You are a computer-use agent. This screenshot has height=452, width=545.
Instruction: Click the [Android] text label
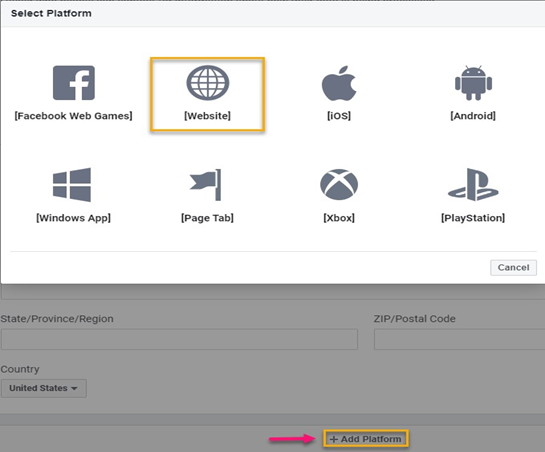point(473,116)
